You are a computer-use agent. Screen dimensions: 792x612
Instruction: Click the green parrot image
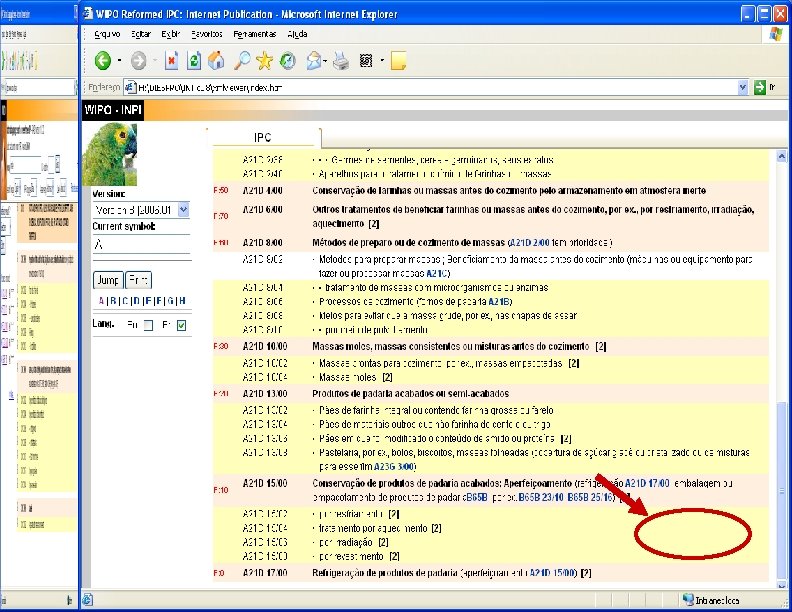click(110, 155)
